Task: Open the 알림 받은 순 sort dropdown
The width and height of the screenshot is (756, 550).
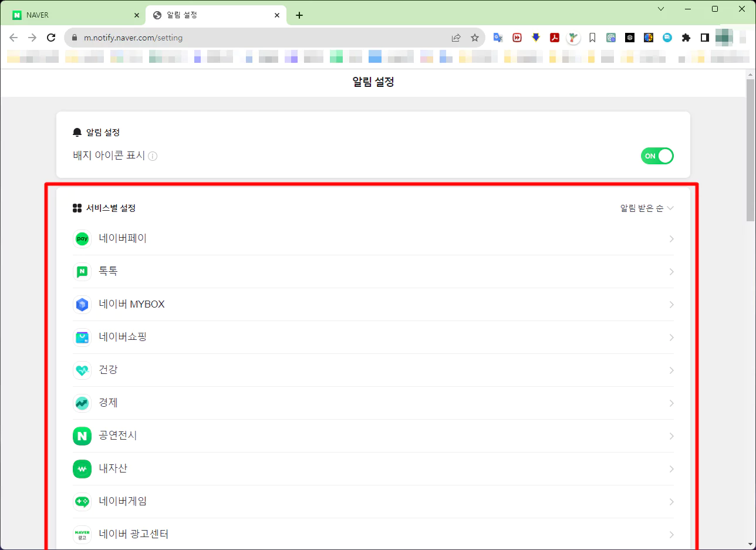Action: (x=647, y=208)
